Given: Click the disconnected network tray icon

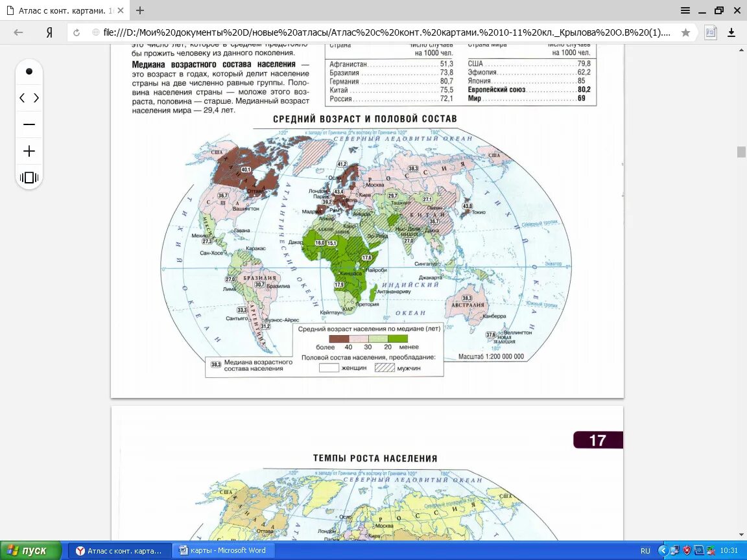Looking at the screenshot, I should 710,551.
